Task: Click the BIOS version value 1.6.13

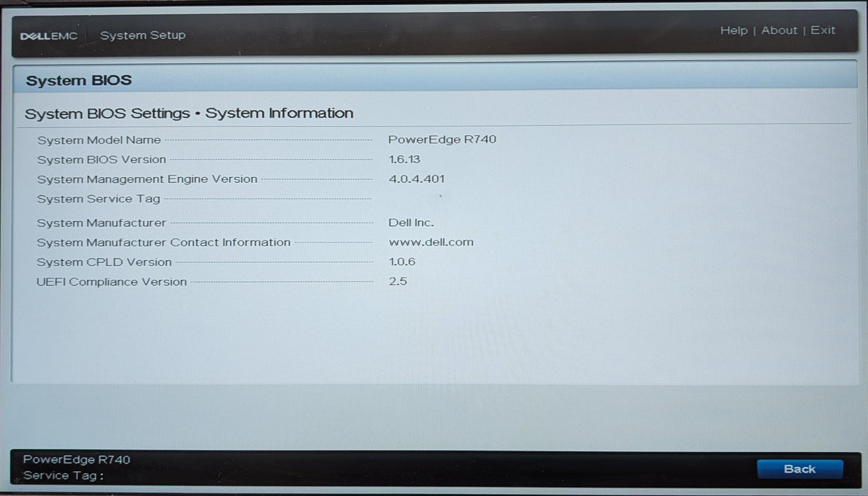Action: coord(404,159)
